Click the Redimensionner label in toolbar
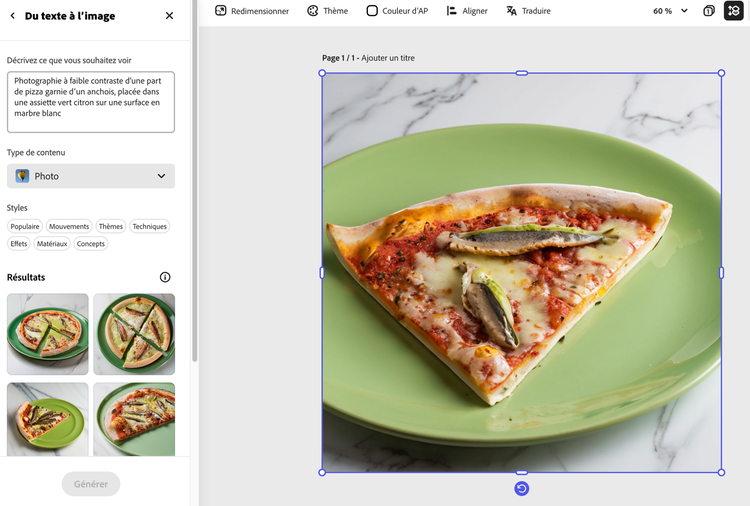Screen dimensions: 750x506 [260, 11]
